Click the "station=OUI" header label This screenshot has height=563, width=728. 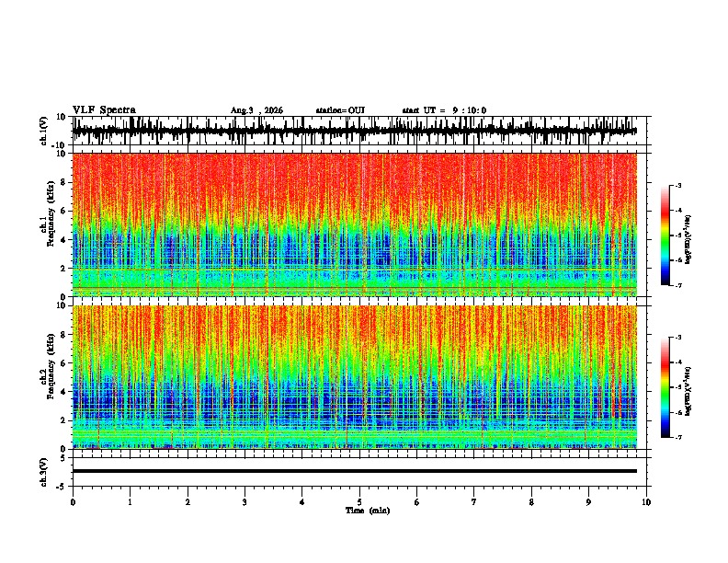pyautogui.click(x=340, y=110)
